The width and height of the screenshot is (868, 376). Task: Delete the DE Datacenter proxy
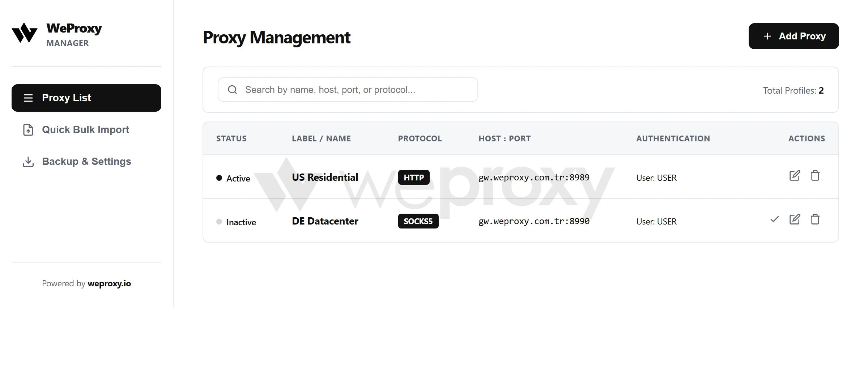pos(815,219)
